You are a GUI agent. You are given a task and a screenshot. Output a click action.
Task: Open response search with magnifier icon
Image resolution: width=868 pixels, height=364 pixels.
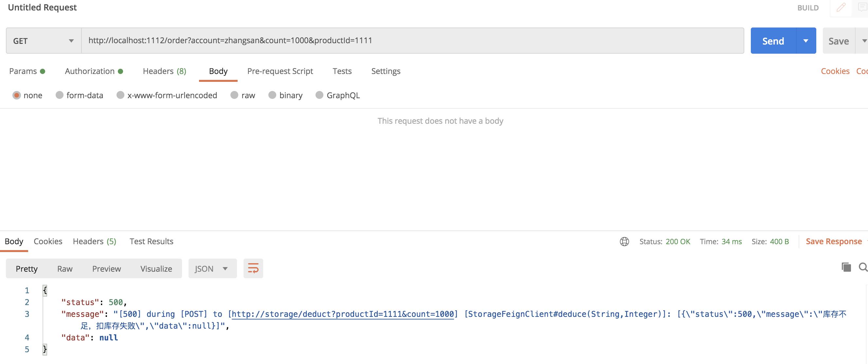[x=863, y=267]
